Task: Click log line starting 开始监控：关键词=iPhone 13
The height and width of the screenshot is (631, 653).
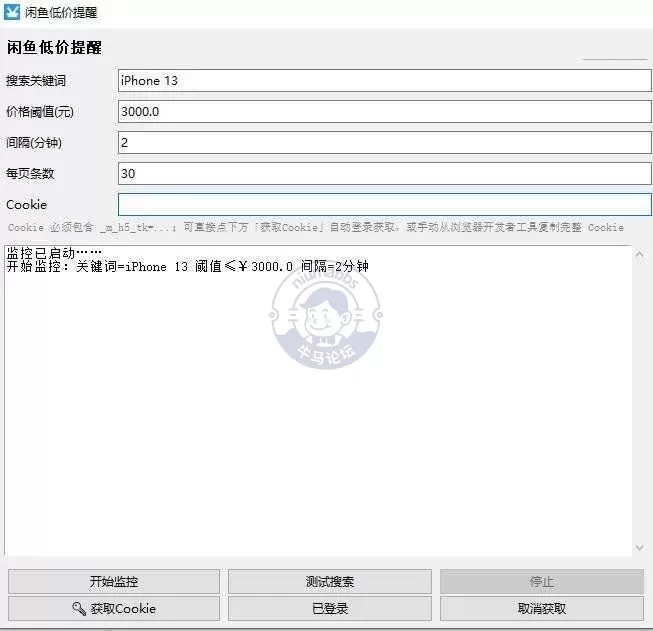Action: pos(187,267)
